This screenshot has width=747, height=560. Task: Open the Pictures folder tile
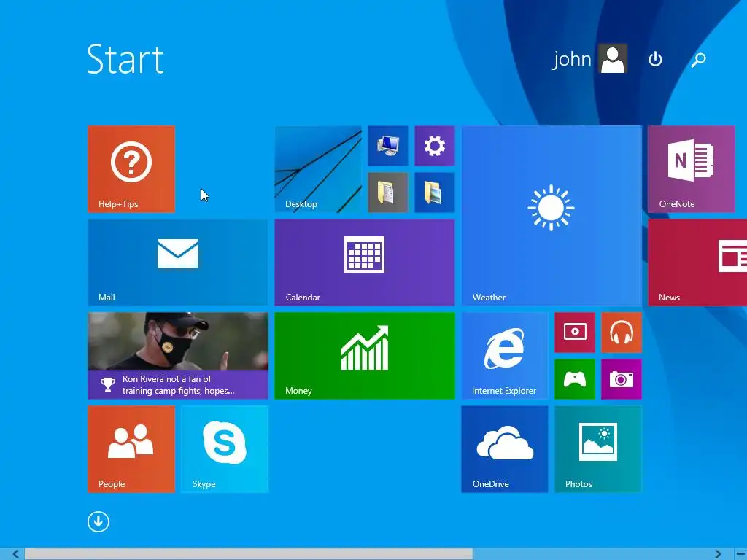435,192
